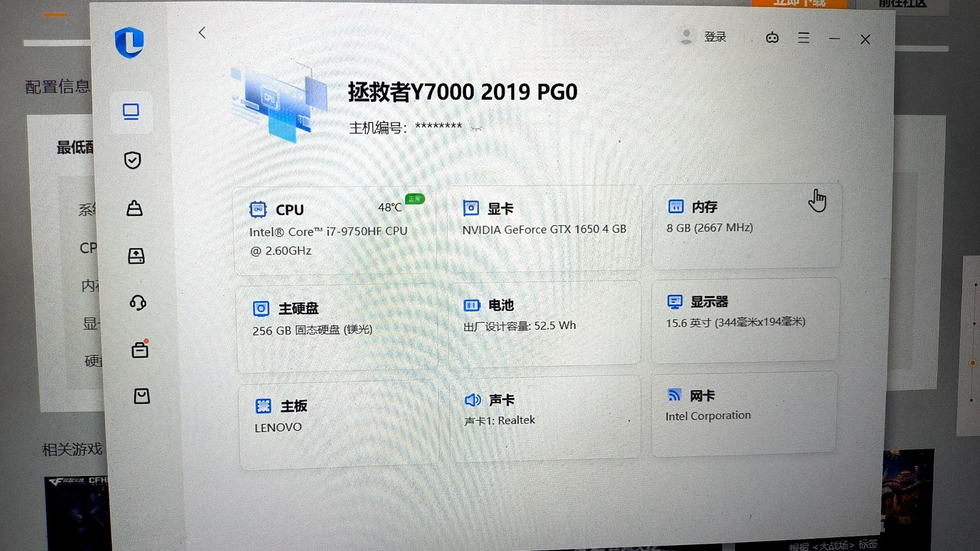The height and width of the screenshot is (551, 980).
Task: Click the user avatar icon
Action: pyautogui.click(x=687, y=37)
